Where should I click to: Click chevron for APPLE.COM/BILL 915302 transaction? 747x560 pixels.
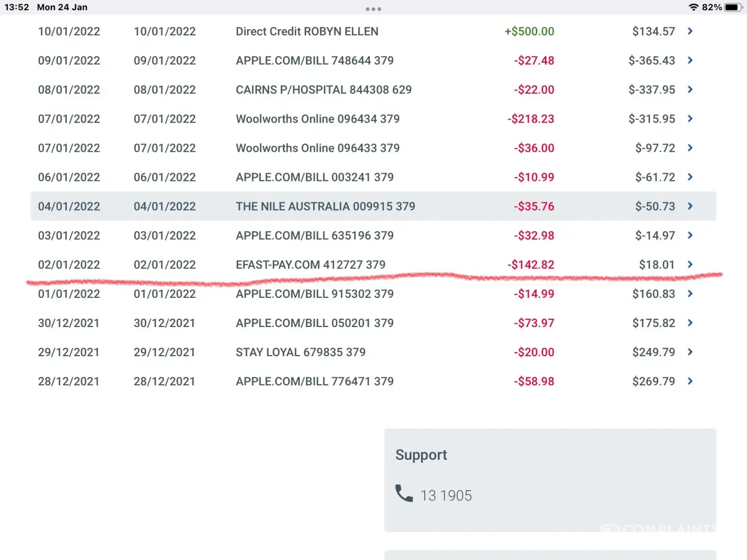[x=690, y=293]
